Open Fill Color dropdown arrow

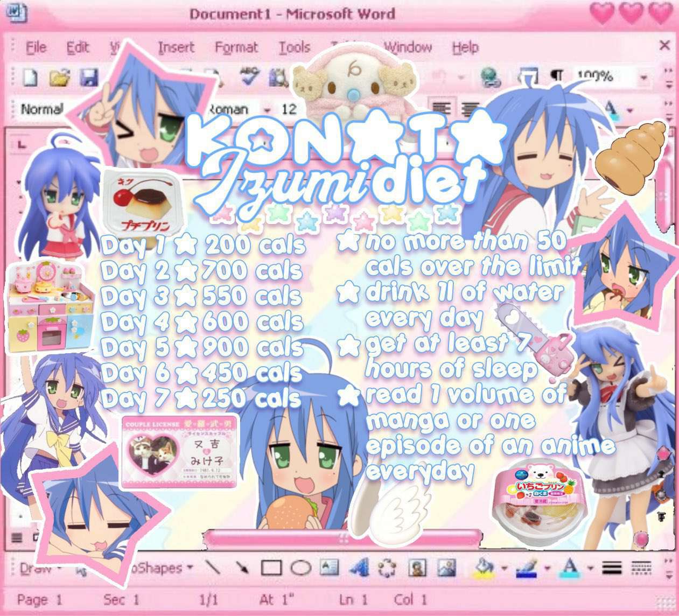tap(505, 569)
